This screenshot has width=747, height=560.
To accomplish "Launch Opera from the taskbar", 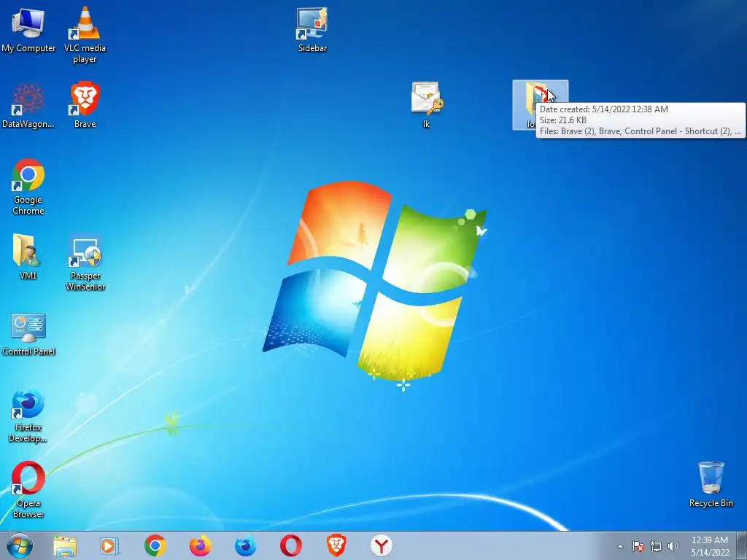I will [x=290, y=545].
